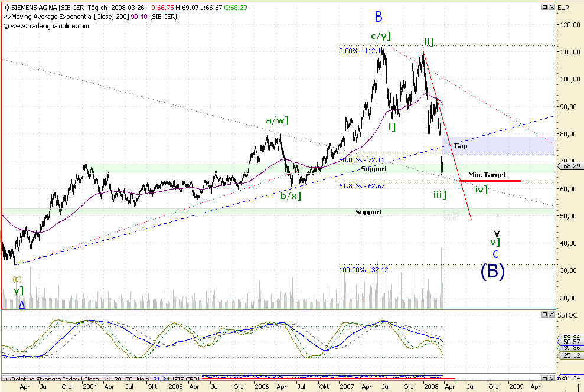This screenshot has width=584, height=392.
Task: Click the Gap annotation label
Action: (x=461, y=146)
